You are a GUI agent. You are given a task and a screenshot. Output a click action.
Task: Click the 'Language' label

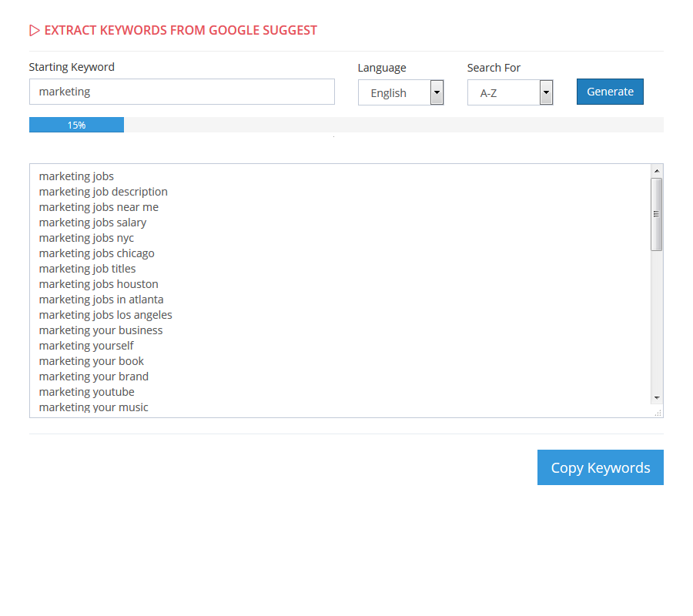pyautogui.click(x=382, y=68)
